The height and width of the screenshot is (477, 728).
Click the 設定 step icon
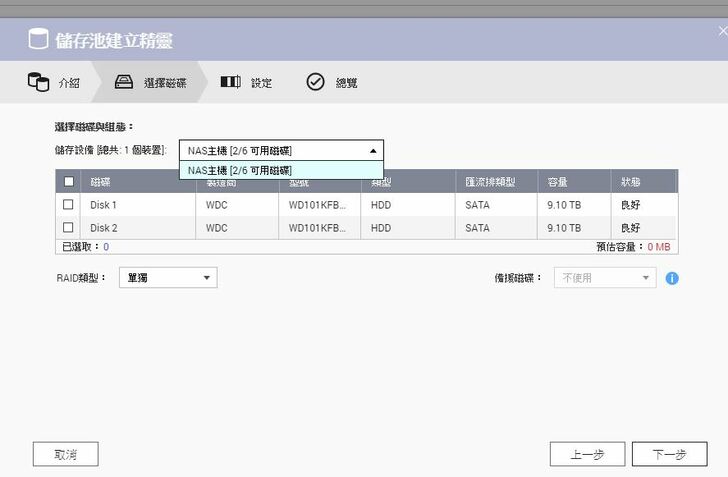pos(230,82)
